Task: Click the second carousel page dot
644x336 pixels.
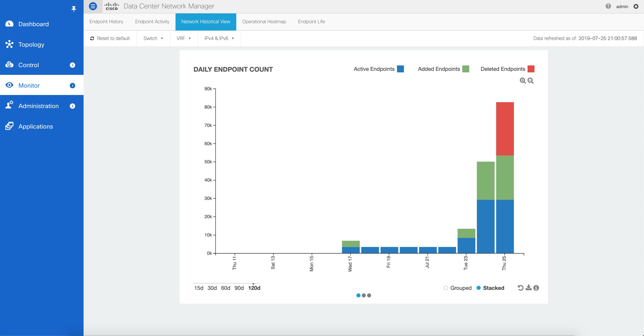Action: tap(364, 296)
